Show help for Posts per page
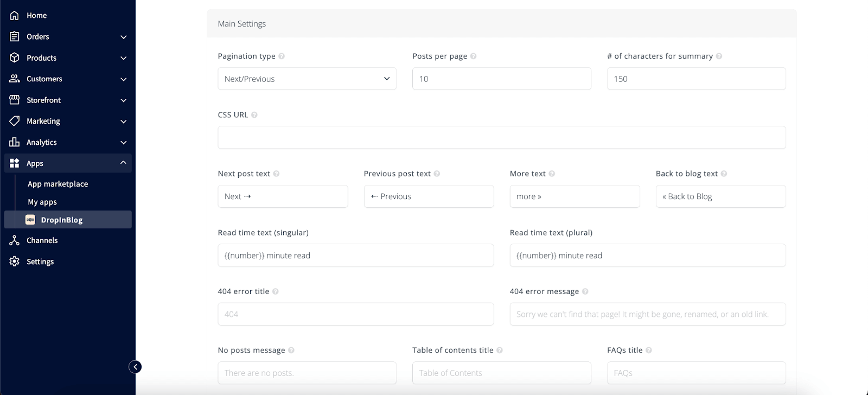 point(473,56)
